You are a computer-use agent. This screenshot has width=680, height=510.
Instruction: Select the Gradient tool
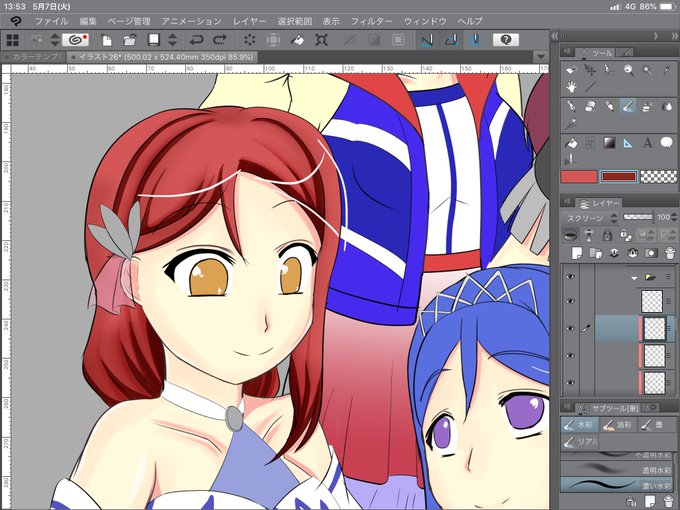pyautogui.click(x=609, y=143)
